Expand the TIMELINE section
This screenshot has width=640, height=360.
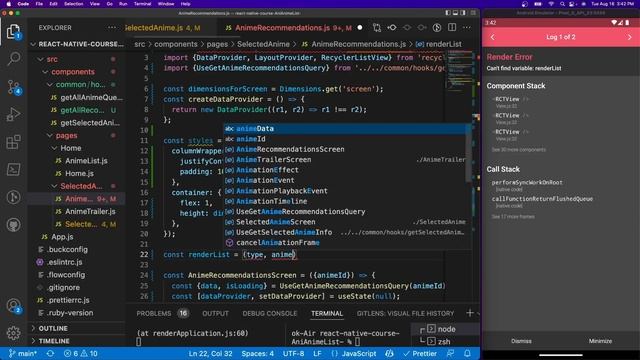(x=54, y=341)
